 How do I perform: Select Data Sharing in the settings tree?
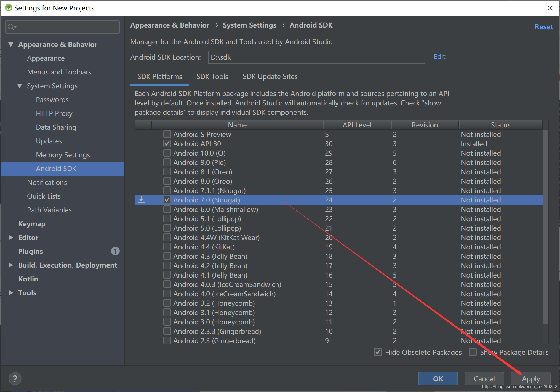click(56, 127)
